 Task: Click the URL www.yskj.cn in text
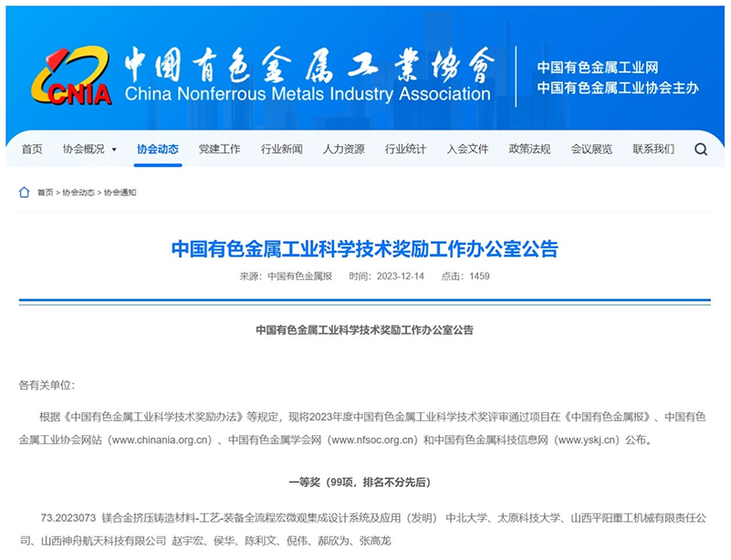pyautogui.click(x=589, y=440)
